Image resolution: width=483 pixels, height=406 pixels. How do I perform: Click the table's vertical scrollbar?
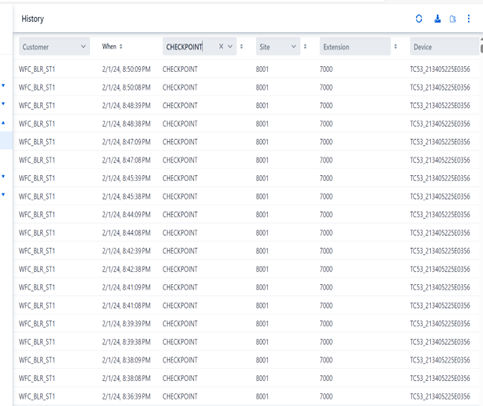[481, 45]
